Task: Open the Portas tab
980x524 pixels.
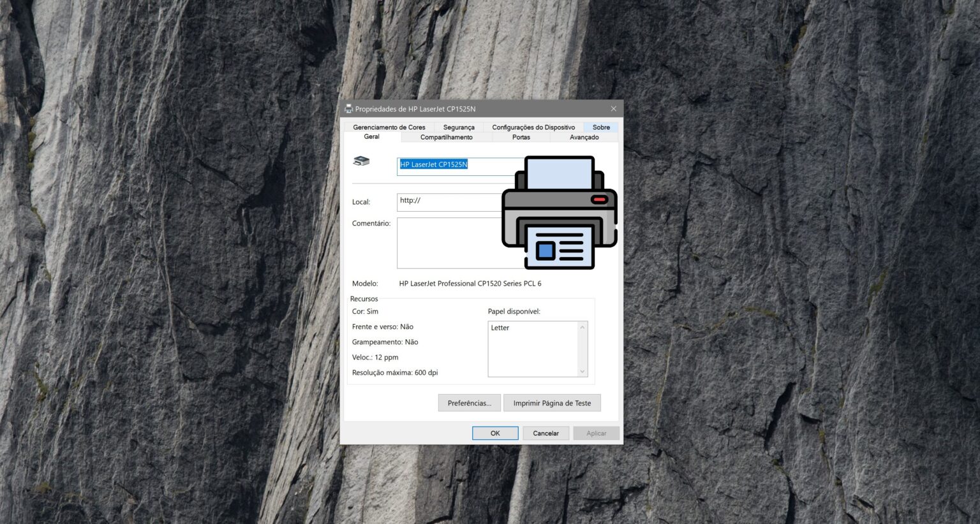Action: [x=521, y=137]
